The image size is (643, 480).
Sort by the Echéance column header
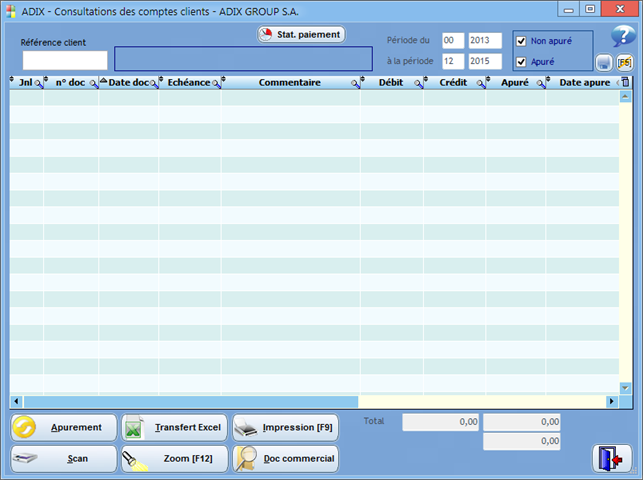tap(188, 83)
